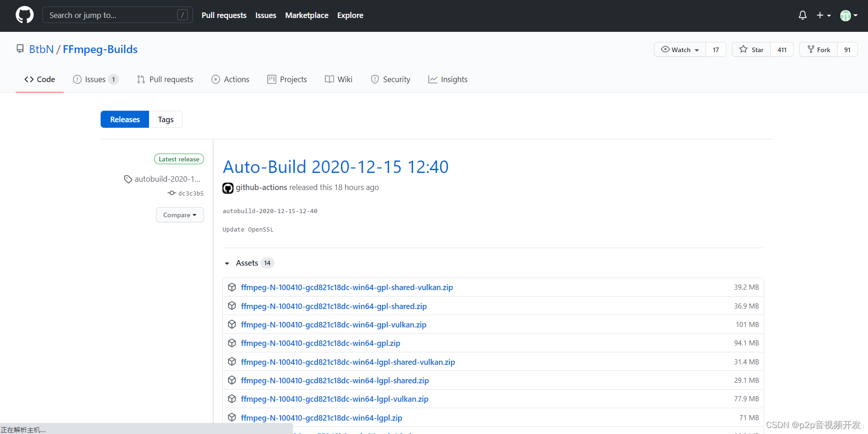Open the Watch notifications dropdown
The height and width of the screenshot is (434, 868).
pos(680,49)
